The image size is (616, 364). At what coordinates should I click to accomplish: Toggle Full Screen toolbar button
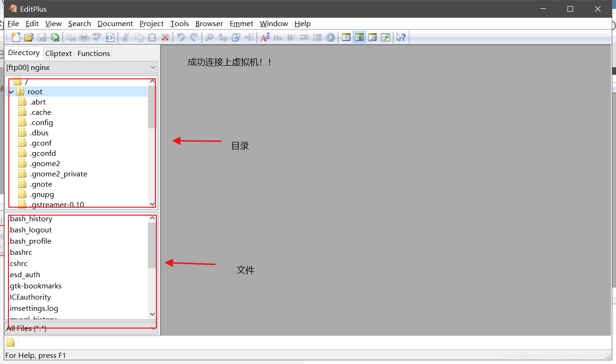385,37
